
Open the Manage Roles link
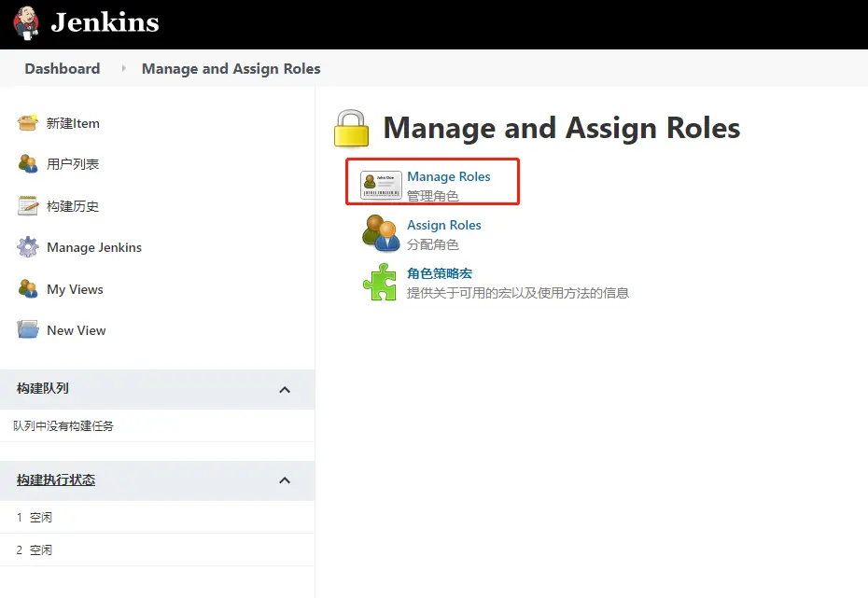click(x=448, y=176)
